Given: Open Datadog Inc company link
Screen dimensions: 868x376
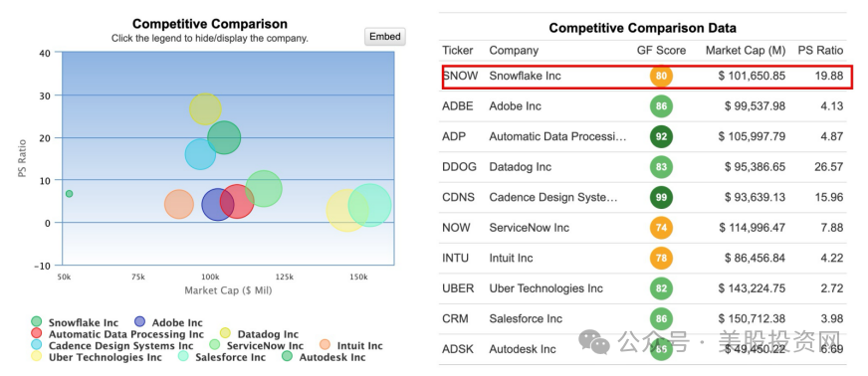Looking at the screenshot, I should 520,167.
